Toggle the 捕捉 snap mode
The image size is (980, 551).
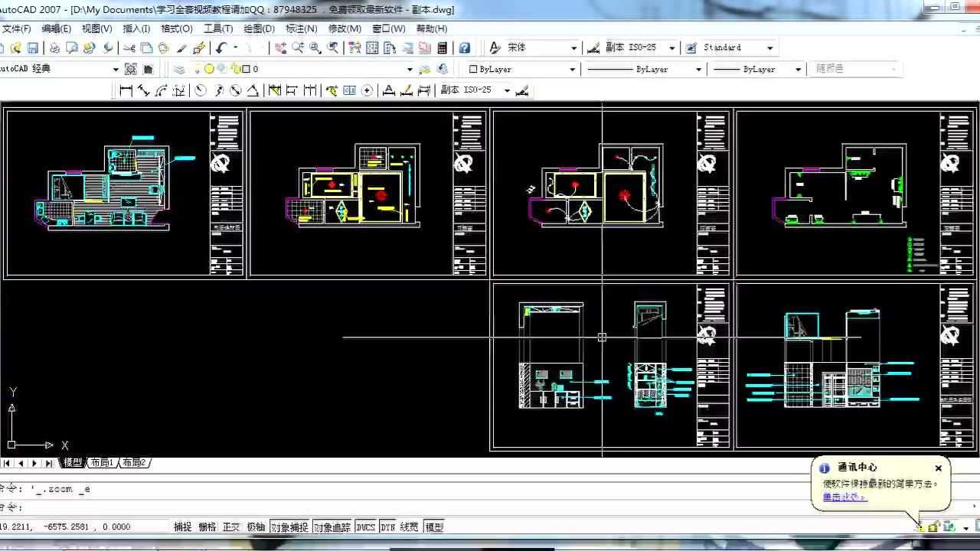182,527
